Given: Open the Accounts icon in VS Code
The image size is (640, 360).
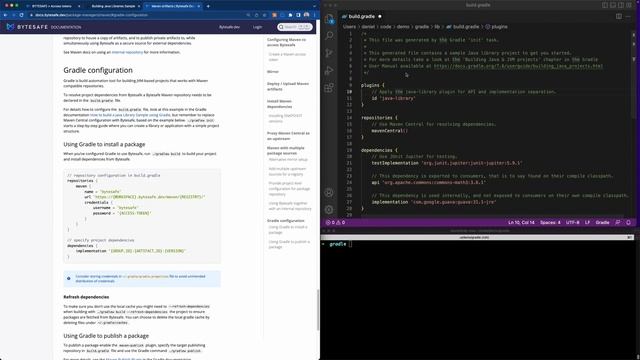Looking at the screenshot, I should (329, 193).
